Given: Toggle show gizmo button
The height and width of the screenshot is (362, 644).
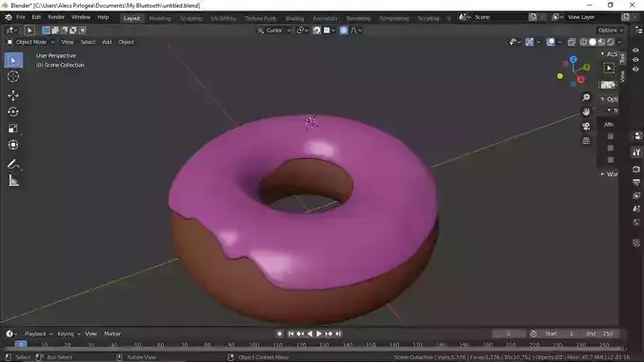Looking at the screenshot, I should coord(530,42).
